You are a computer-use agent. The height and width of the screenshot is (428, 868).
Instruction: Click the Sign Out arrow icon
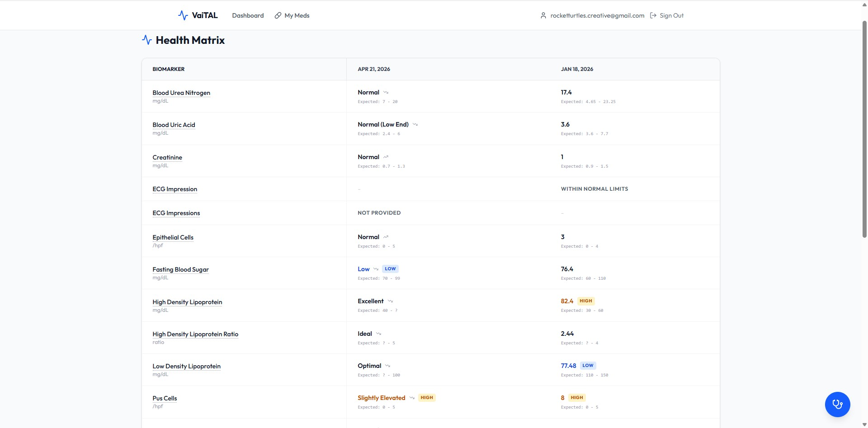coord(653,15)
